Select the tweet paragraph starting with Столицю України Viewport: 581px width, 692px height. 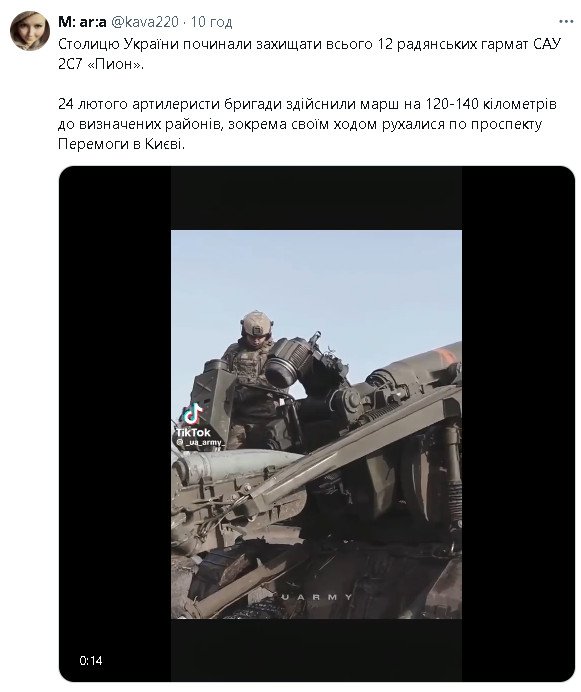[x=309, y=54]
